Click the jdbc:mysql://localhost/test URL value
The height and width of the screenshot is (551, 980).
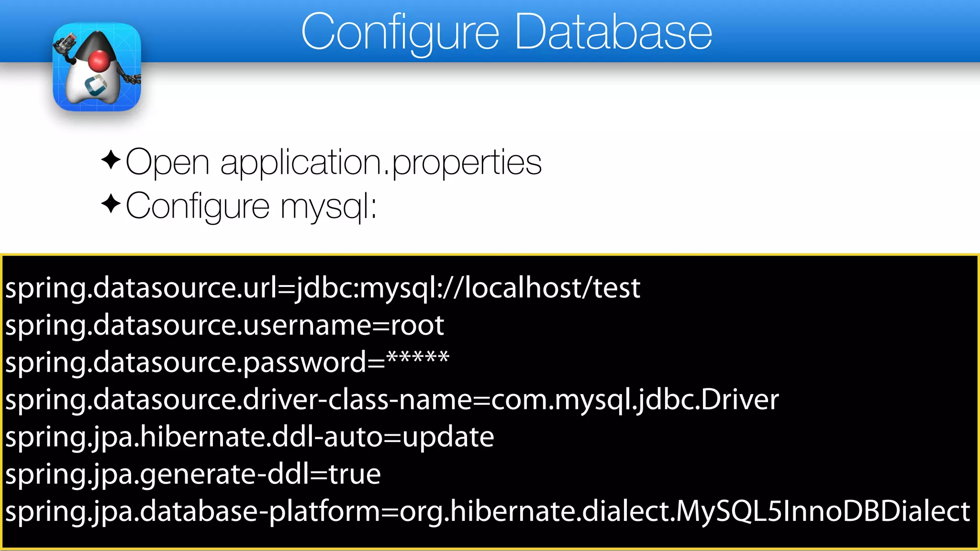[468, 288]
